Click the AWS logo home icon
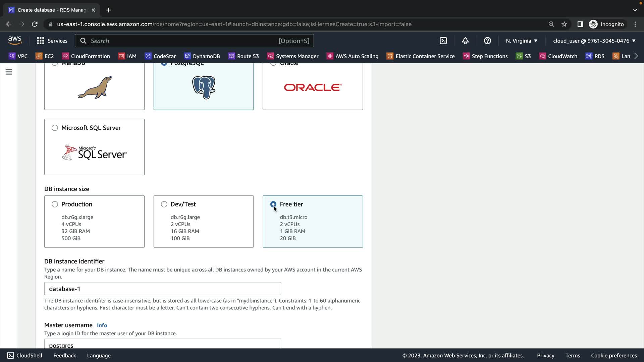This screenshot has width=644, height=362. coord(15,41)
